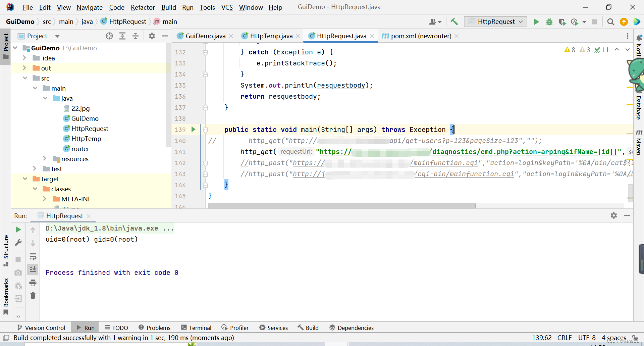Open Project panel gear options

[x=152, y=36]
